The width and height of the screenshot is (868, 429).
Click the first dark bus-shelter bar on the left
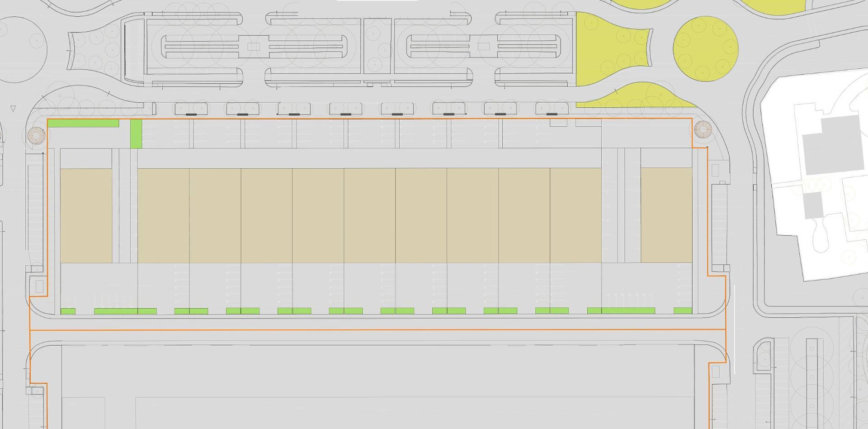(x=191, y=114)
